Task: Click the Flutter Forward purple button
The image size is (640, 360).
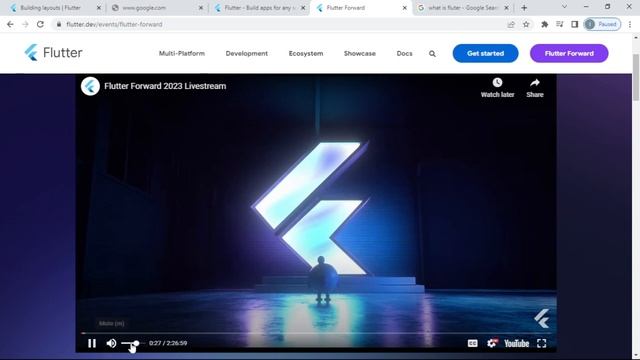Action: click(569, 53)
